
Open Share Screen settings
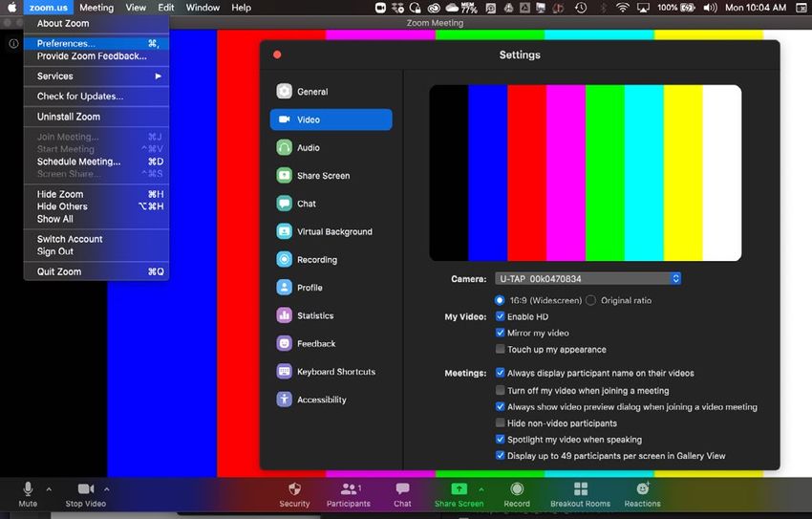tap(313, 176)
